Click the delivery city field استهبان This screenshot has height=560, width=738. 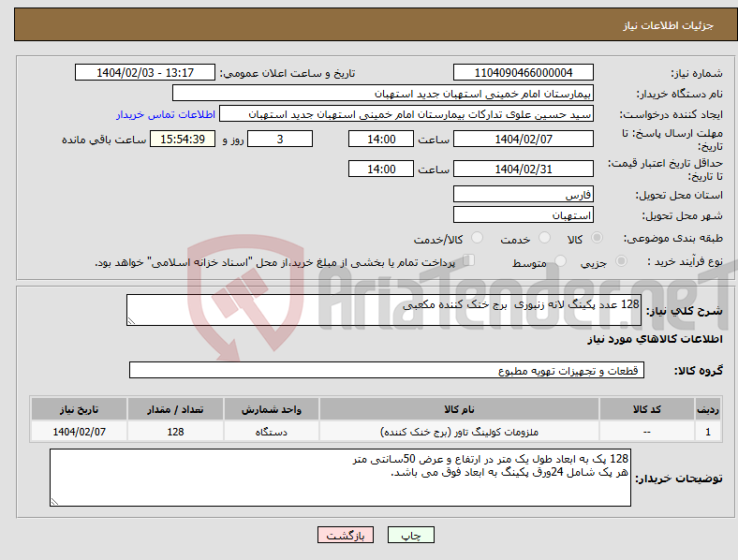[523, 214]
